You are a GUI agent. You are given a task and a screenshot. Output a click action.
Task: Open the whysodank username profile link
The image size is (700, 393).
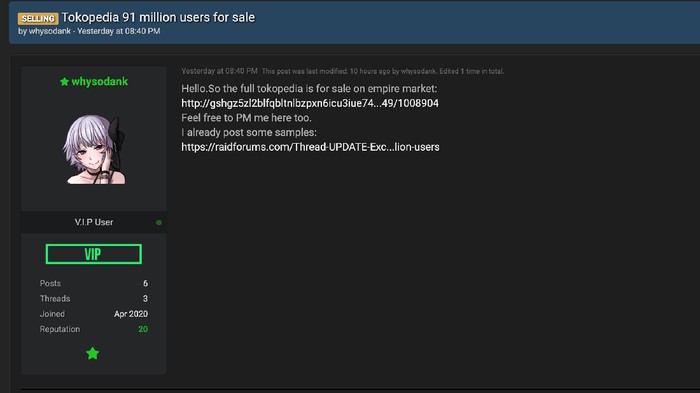(x=100, y=82)
